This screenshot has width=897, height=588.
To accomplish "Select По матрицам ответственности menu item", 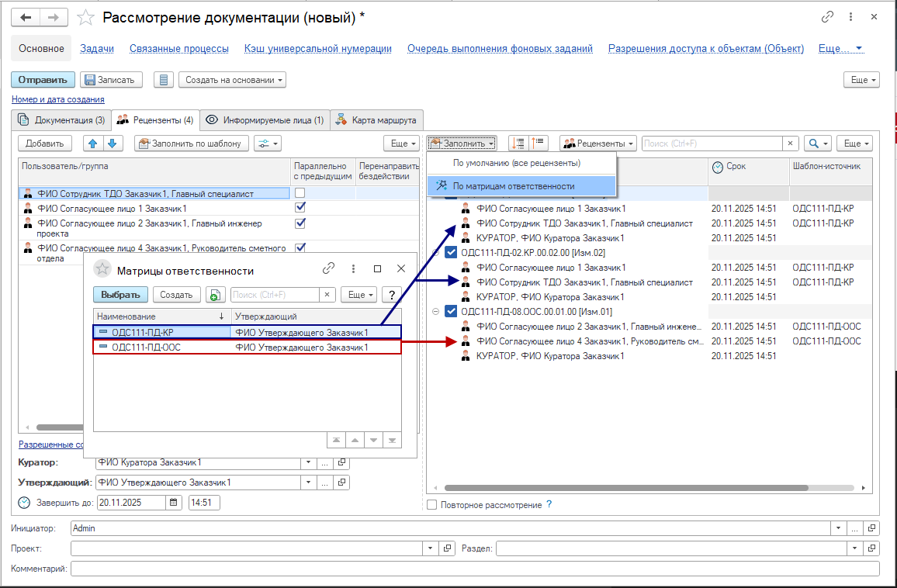I will click(514, 186).
